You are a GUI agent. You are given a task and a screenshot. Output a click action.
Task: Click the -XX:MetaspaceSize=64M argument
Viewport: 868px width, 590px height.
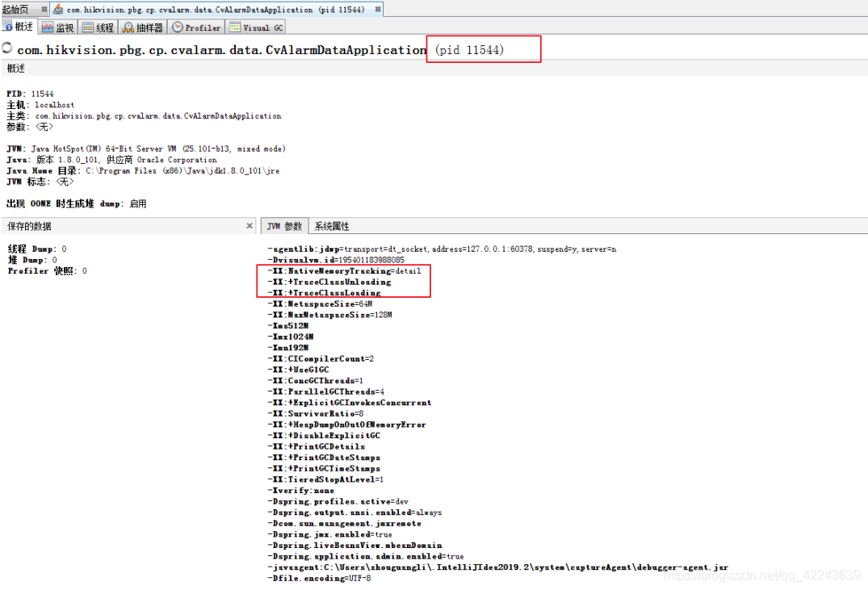pos(320,303)
